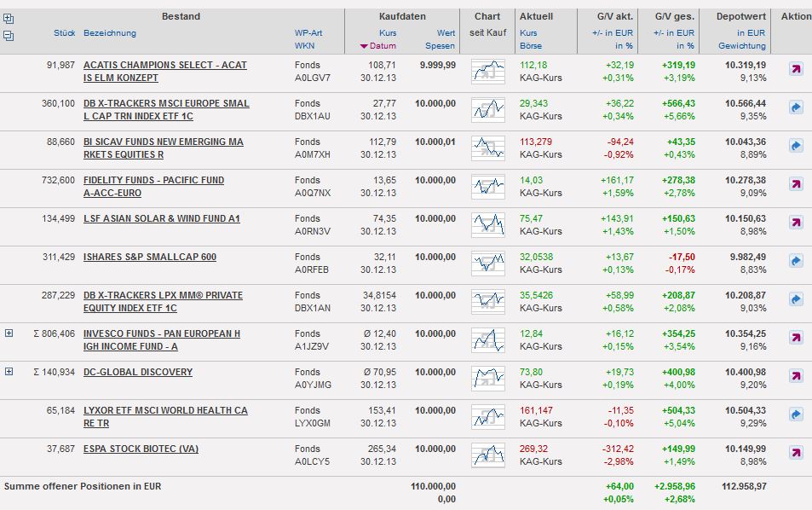Open chart thumbnail for DB X-TRACKERS LPX MM
The width and height of the screenshot is (812, 510).
pos(488,302)
